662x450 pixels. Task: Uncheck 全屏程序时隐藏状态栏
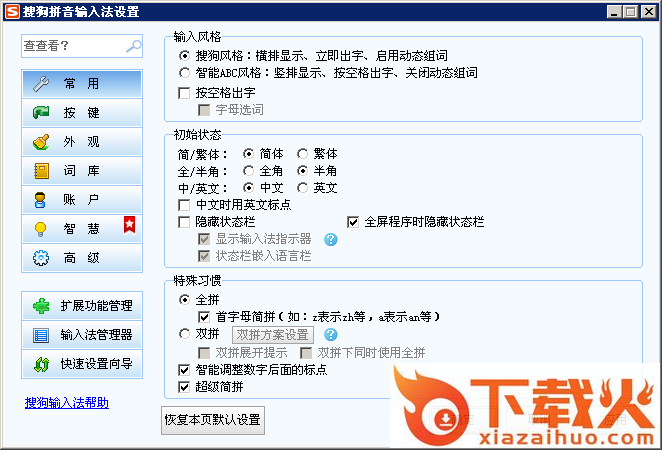tap(353, 222)
